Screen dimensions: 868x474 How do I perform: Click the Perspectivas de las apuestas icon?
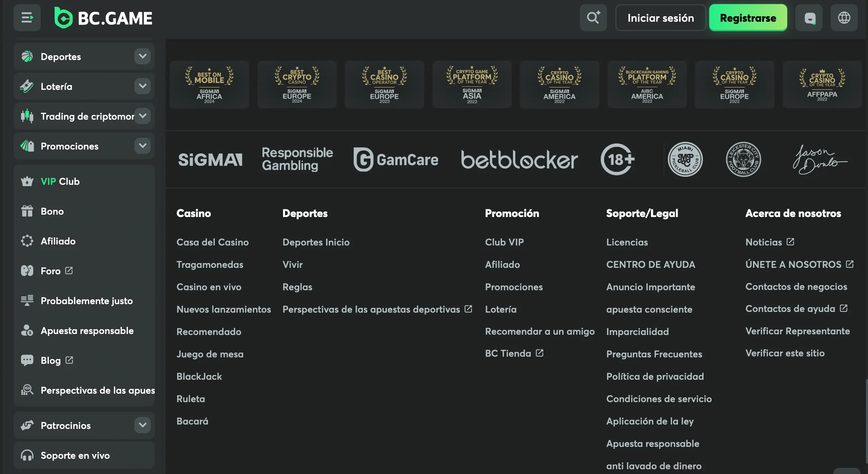[27, 390]
